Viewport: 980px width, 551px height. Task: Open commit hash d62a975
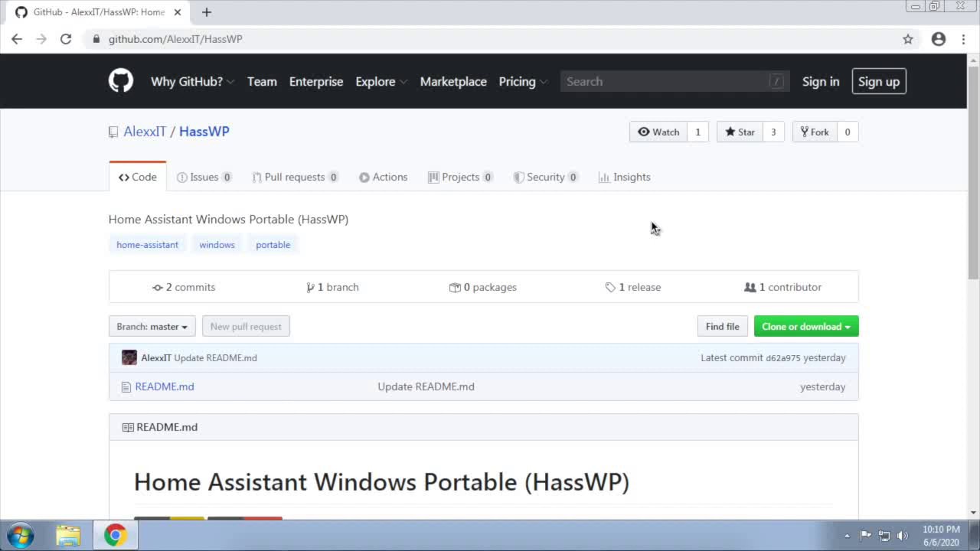[782, 358]
